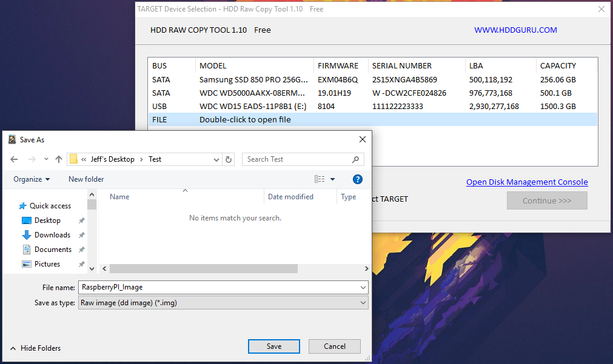Expand the File name dropdown arrow

click(363, 288)
